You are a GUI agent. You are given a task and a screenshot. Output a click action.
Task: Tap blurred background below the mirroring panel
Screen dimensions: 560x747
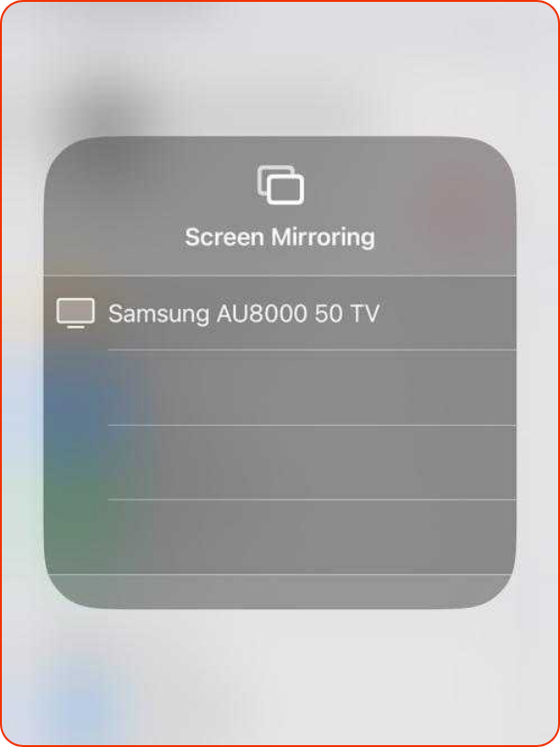point(280,676)
